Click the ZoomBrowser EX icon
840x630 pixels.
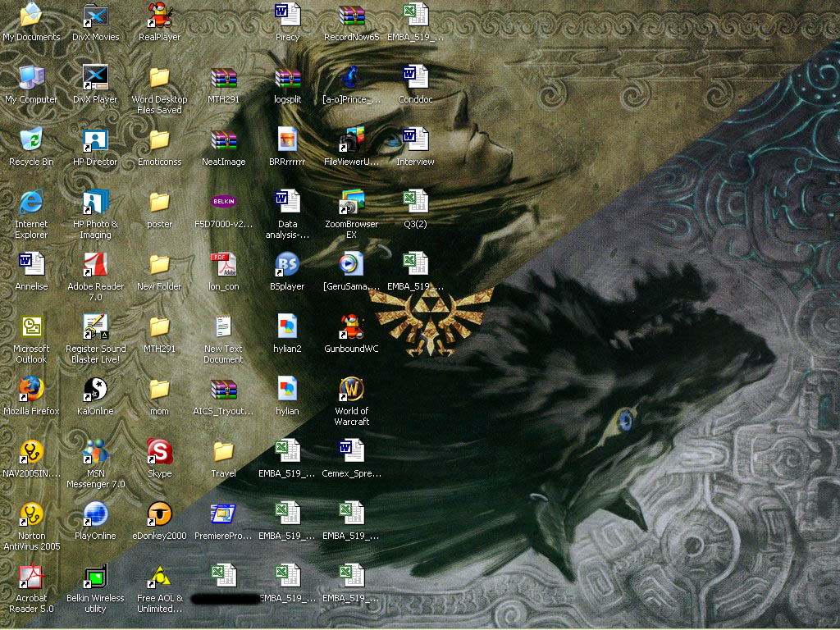351,203
